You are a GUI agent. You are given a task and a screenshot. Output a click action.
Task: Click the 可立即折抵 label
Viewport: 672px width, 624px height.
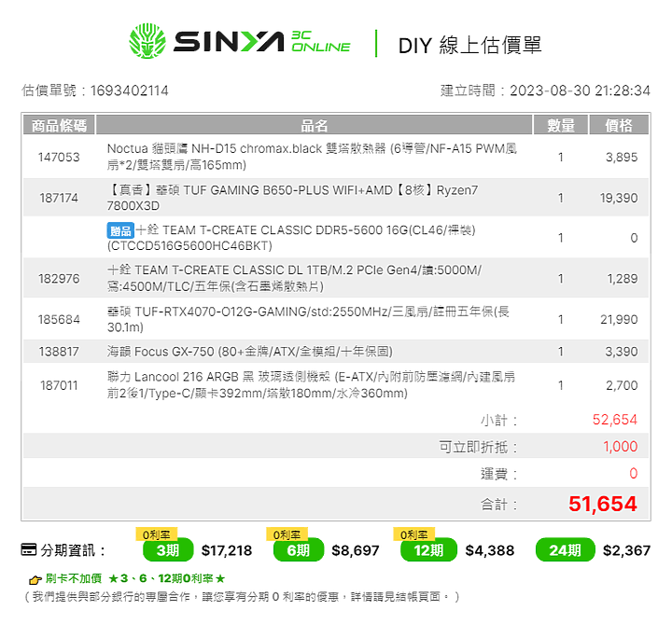pyautogui.click(x=478, y=447)
